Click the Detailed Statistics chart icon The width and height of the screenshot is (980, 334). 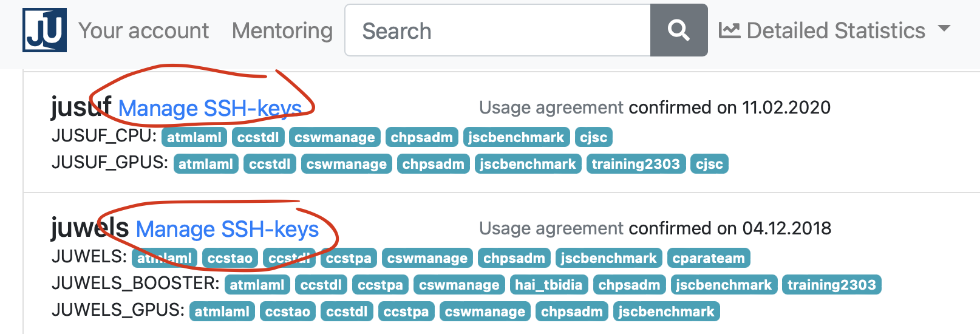click(x=729, y=30)
